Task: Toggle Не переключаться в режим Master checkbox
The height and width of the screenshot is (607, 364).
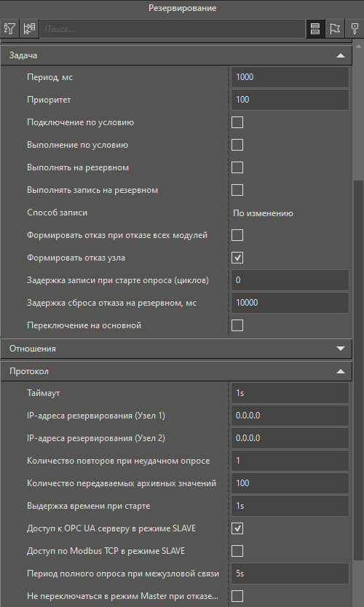Action: coord(237,596)
